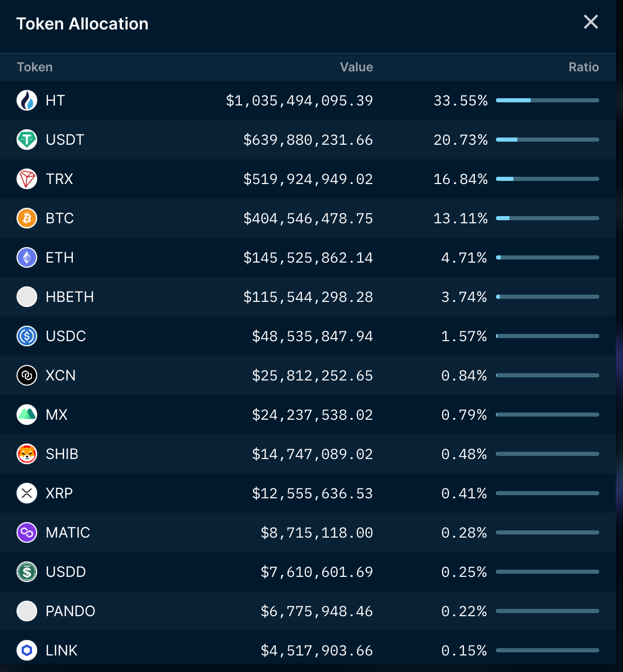This screenshot has width=623, height=672.
Task: Click the PANDO placeholder token icon
Action: (x=27, y=611)
